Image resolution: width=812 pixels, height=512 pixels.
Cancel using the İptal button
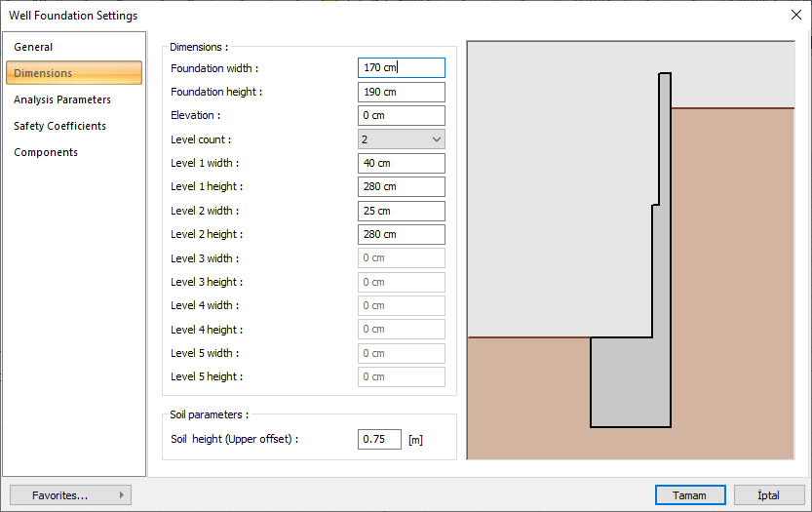pos(768,495)
